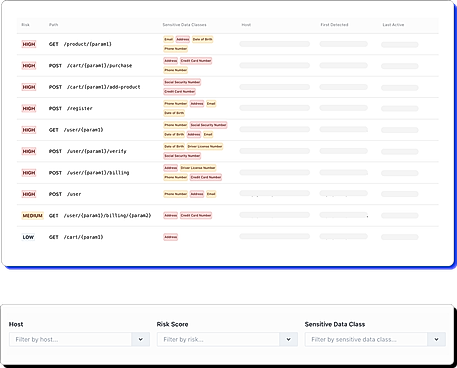This screenshot has height=368, width=457.
Task: Click the Driver License Number tag in the verify row
Action: (205, 146)
